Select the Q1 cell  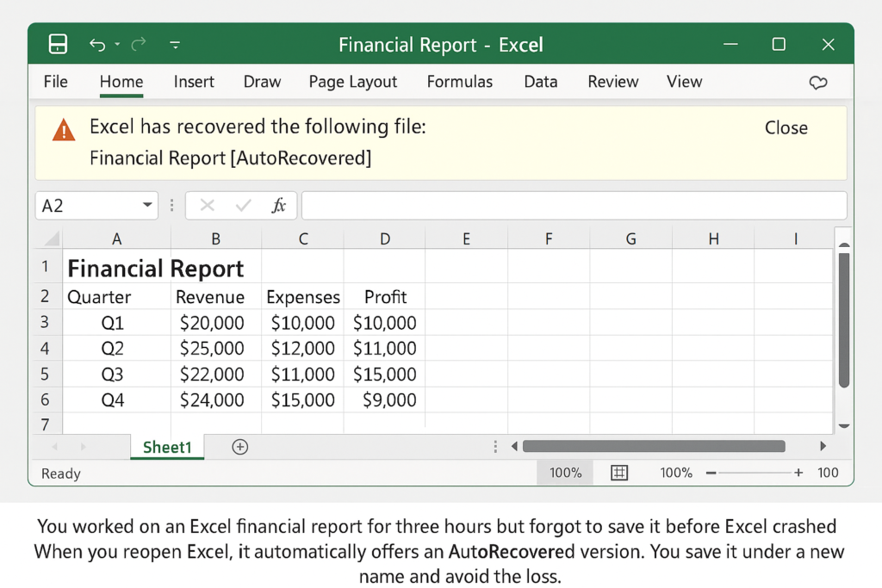[x=116, y=323]
